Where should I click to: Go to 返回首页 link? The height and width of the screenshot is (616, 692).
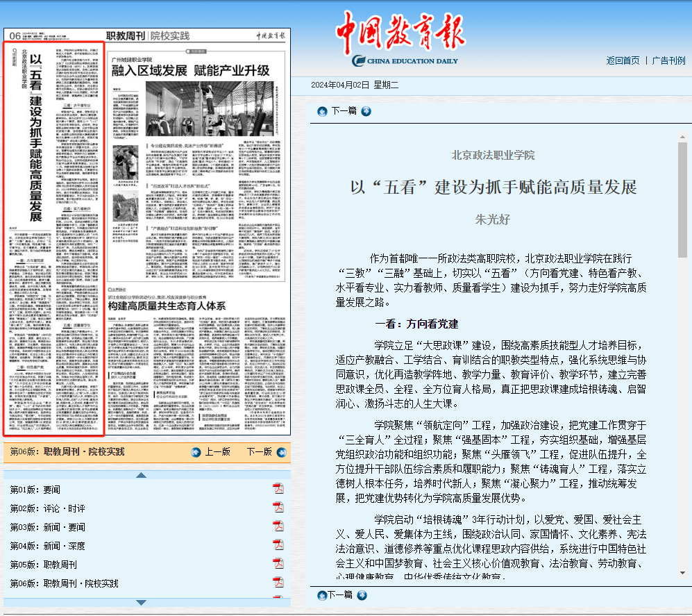[623, 60]
